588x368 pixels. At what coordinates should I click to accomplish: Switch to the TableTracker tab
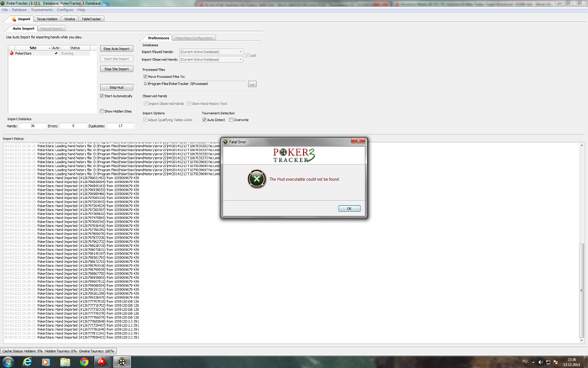pos(91,18)
